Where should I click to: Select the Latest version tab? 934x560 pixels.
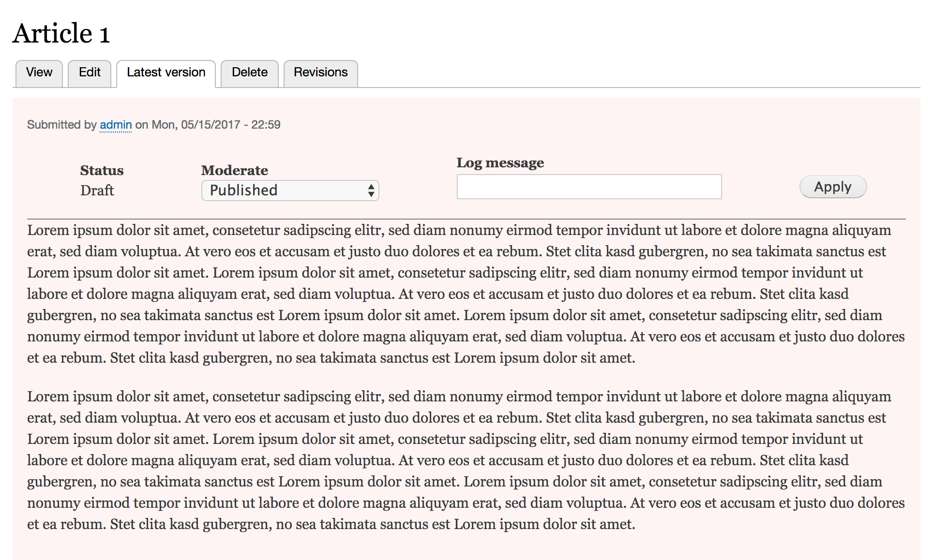click(166, 73)
